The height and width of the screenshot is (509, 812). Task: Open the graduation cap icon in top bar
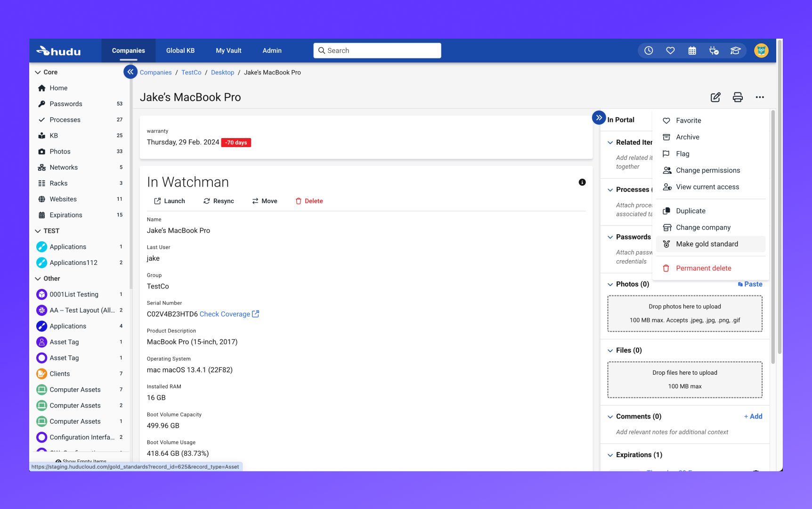[x=735, y=50]
